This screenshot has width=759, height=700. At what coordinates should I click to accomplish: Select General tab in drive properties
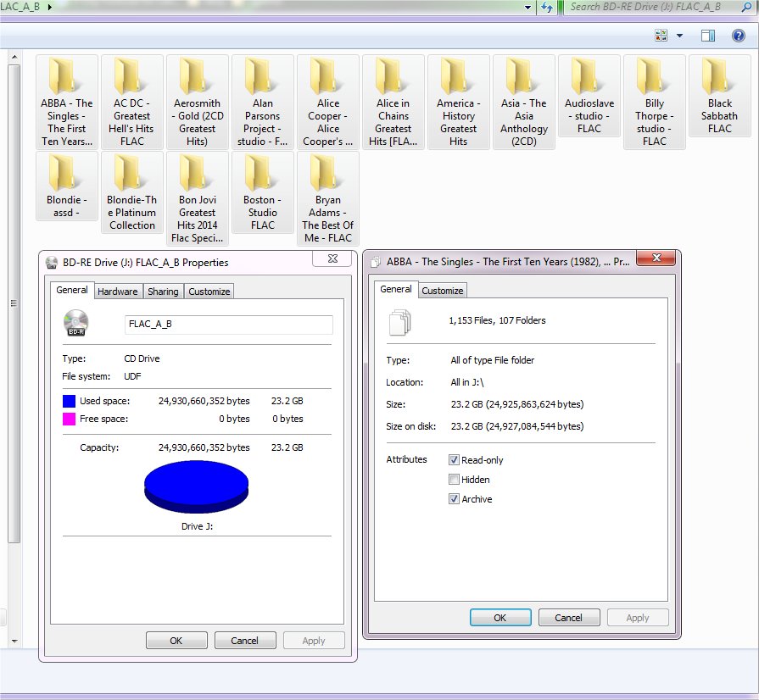(72, 290)
